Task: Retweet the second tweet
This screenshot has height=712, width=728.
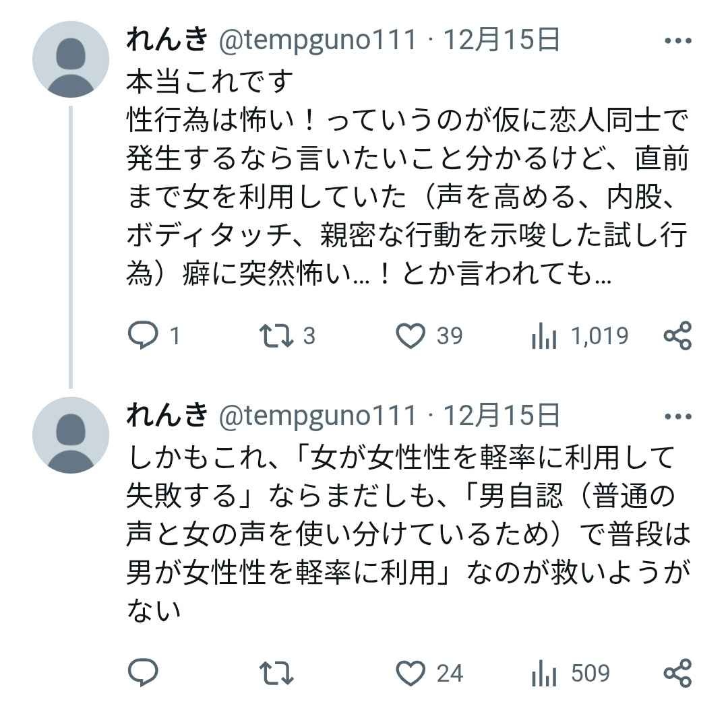Action: pos(277,672)
